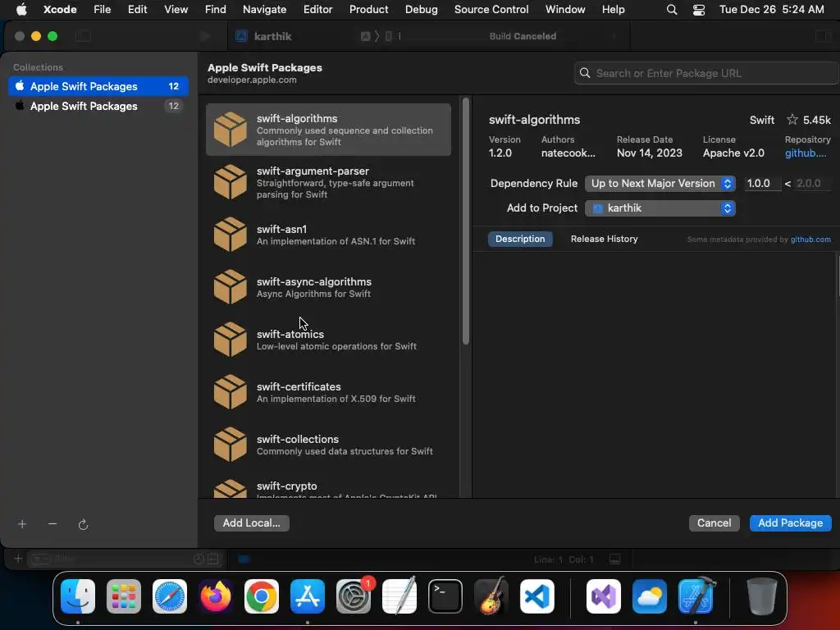
Task: Click the Cancel button
Action: point(714,523)
